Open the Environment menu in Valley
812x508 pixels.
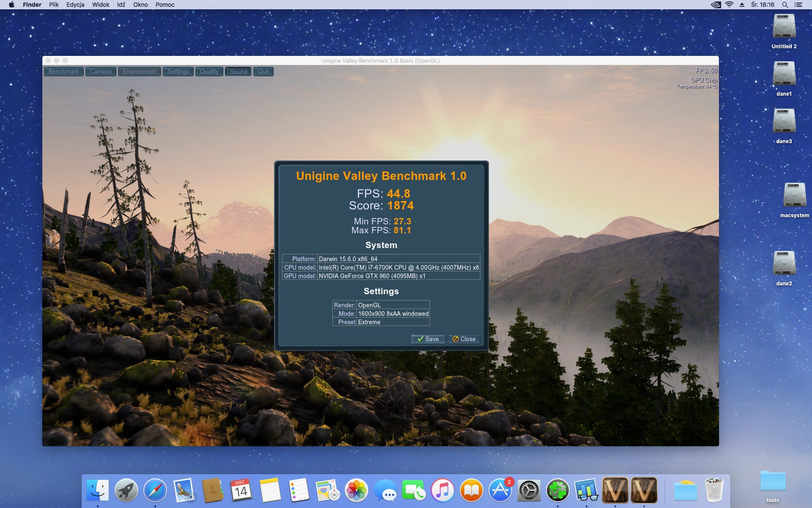tap(139, 72)
